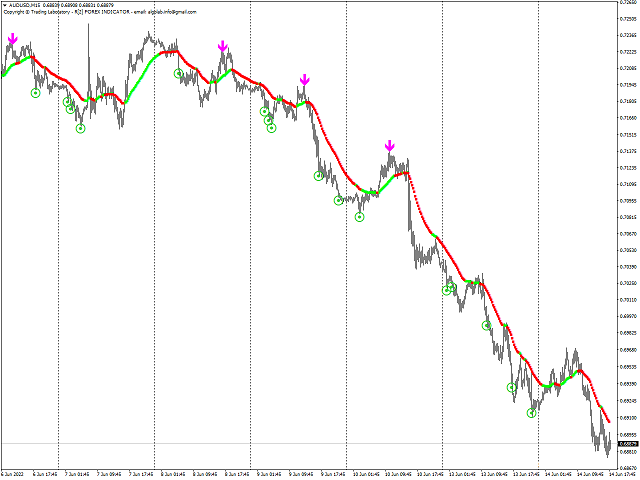Click the '14 Jun 09:45' time-axis label
640x480 pixels.
point(589,474)
